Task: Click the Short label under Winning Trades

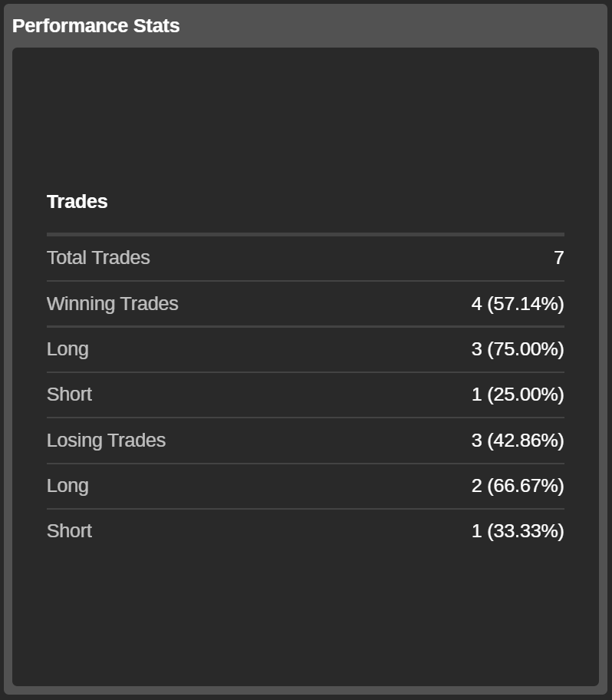Action: pyautogui.click(x=69, y=395)
